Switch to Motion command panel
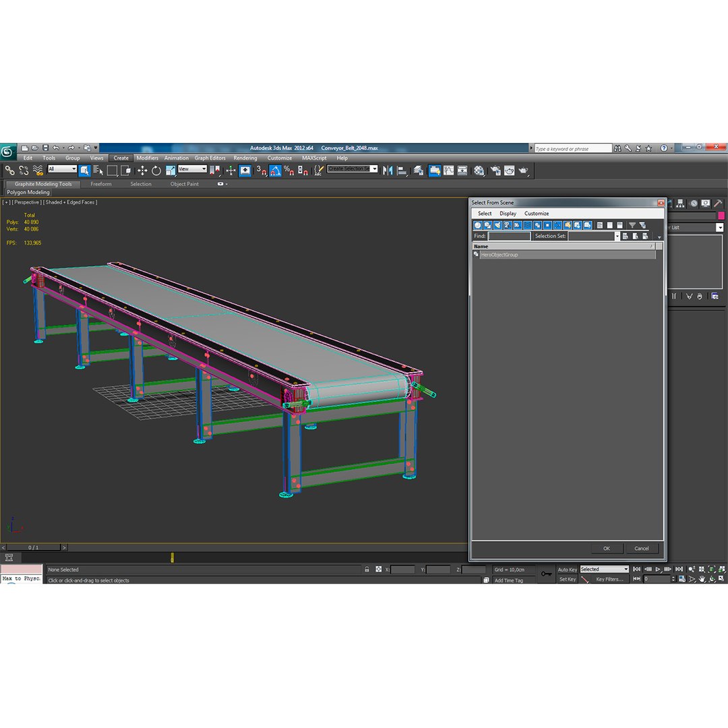The width and height of the screenshot is (728, 728). click(693, 204)
